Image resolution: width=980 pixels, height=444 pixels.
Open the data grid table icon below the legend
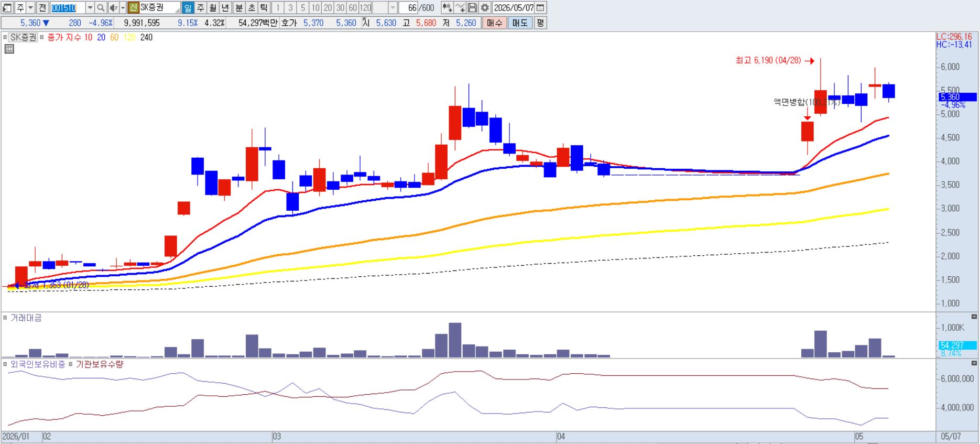point(9,49)
